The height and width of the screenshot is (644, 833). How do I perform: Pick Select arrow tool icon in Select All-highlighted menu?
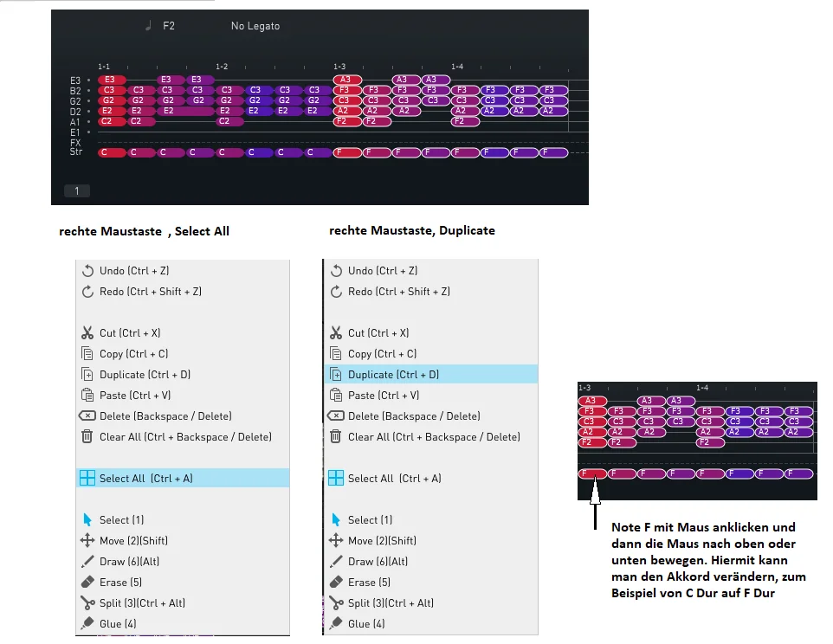click(87, 519)
